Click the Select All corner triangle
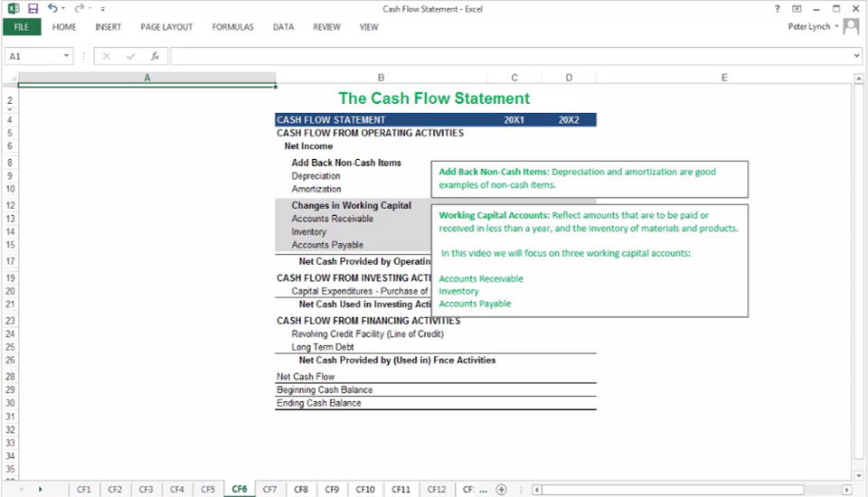This screenshot has height=497, width=868. pos(12,78)
